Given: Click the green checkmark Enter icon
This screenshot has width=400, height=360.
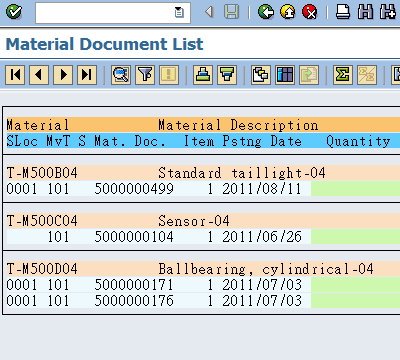Looking at the screenshot, I should pos(14,12).
